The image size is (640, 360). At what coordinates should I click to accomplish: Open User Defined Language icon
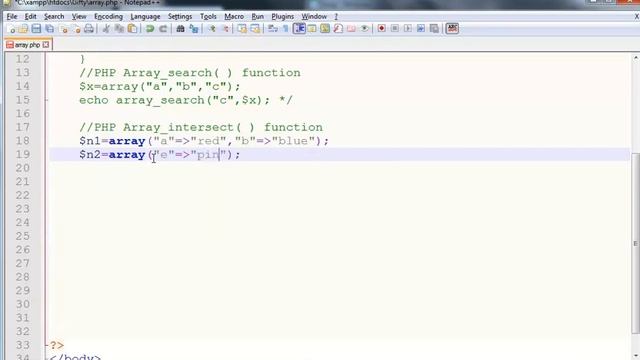click(312, 29)
